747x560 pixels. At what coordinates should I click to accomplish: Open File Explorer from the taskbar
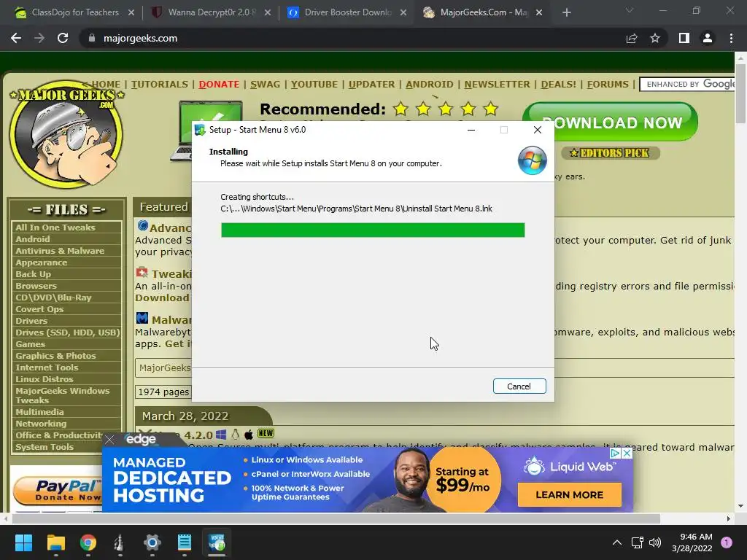(x=55, y=542)
